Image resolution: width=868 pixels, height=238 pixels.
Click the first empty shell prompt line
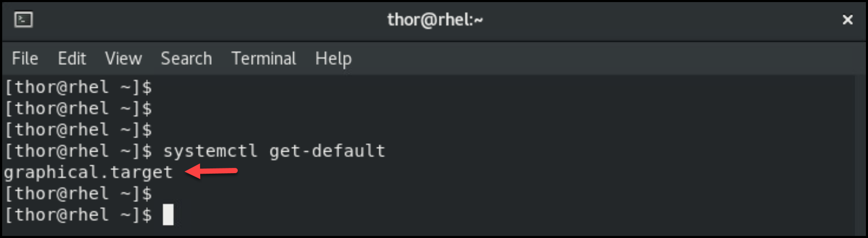pyautogui.click(x=78, y=87)
